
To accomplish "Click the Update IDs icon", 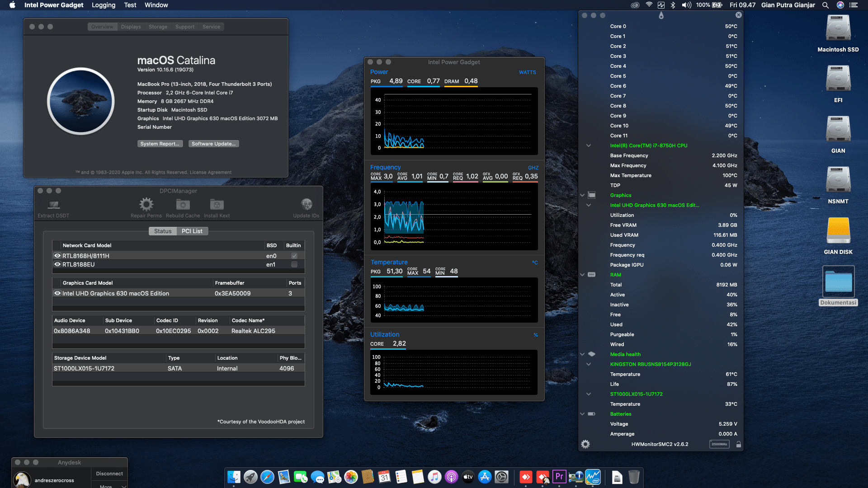I will [307, 204].
